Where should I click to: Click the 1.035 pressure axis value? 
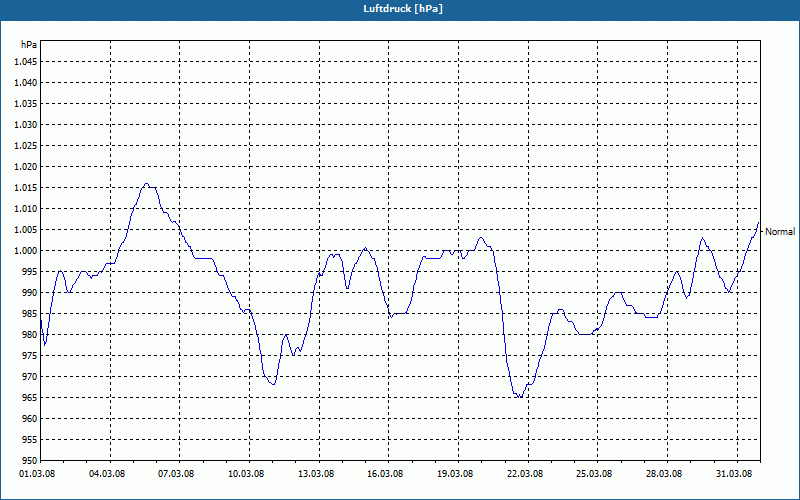pyautogui.click(x=26, y=104)
